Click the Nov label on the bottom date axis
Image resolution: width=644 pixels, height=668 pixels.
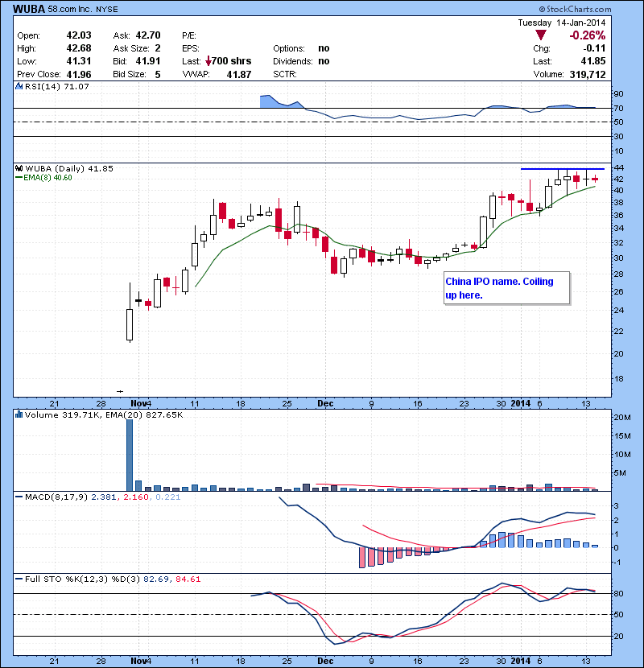point(139,661)
